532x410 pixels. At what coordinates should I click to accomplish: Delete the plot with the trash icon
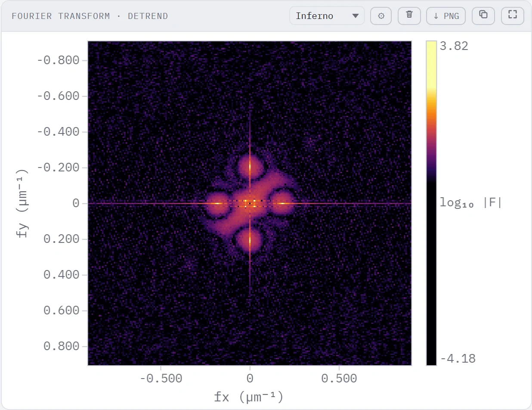click(x=409, y=16)
